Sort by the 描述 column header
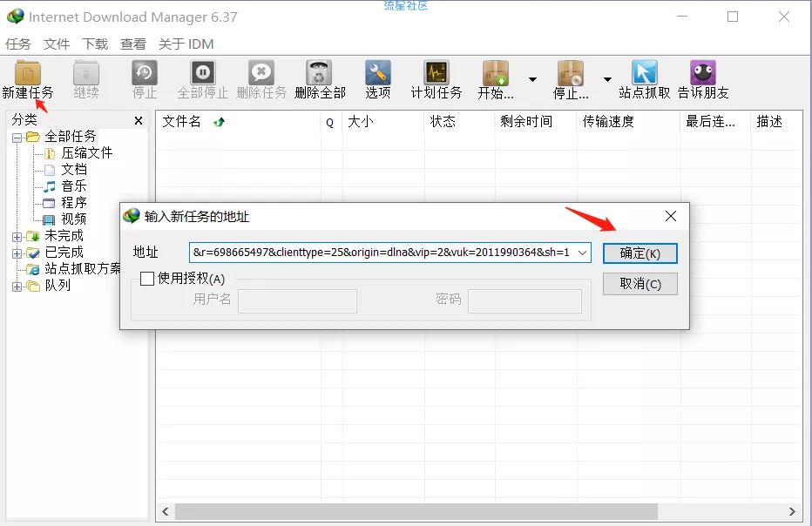 776,122
